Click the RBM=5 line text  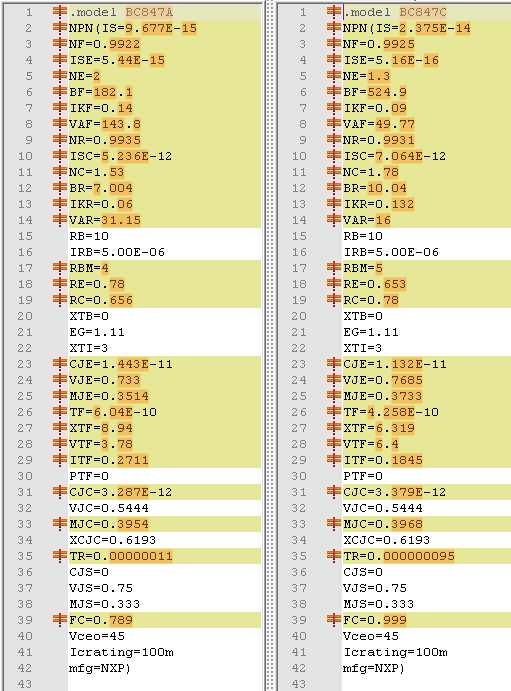point(363,267)
